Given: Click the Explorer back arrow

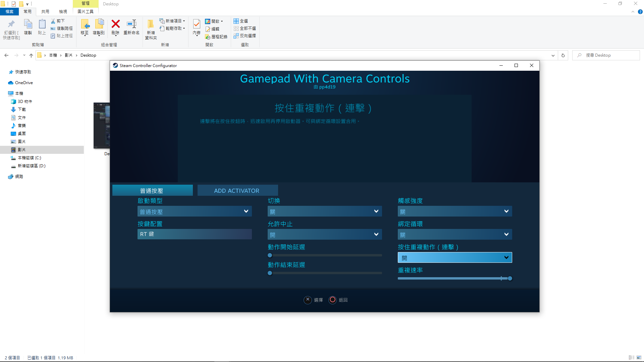Looking at the screenshot, I should pos(6,55).
